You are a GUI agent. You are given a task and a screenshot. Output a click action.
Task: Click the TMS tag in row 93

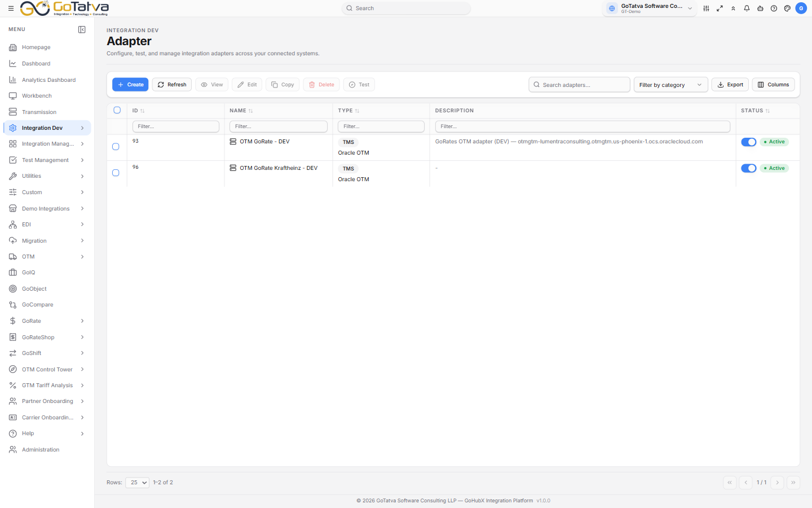[348, 142]
